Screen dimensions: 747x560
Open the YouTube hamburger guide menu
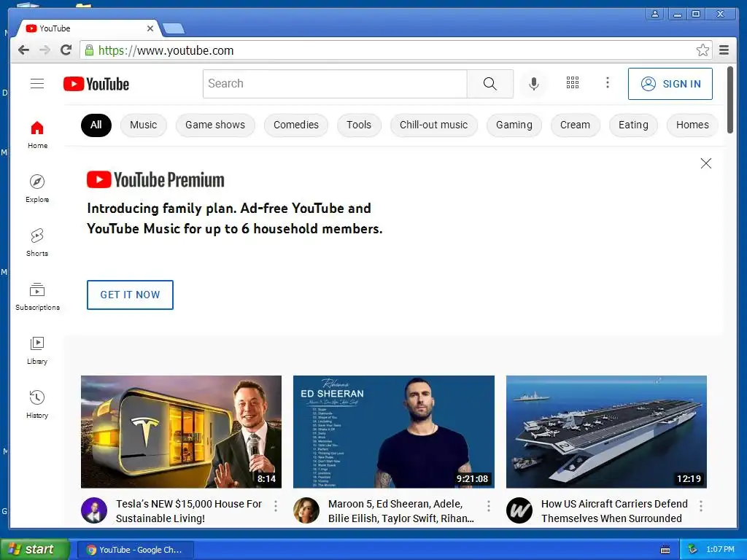(37, 84)
